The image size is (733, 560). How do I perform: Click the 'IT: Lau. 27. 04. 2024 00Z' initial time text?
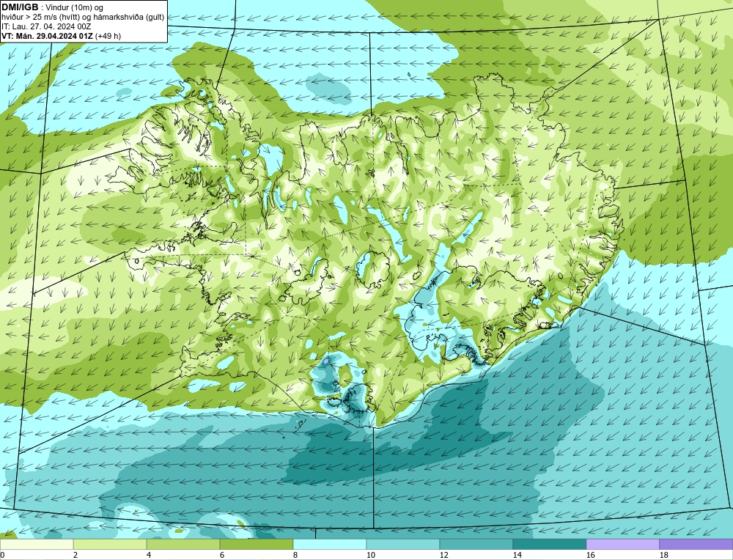point(46,26)
